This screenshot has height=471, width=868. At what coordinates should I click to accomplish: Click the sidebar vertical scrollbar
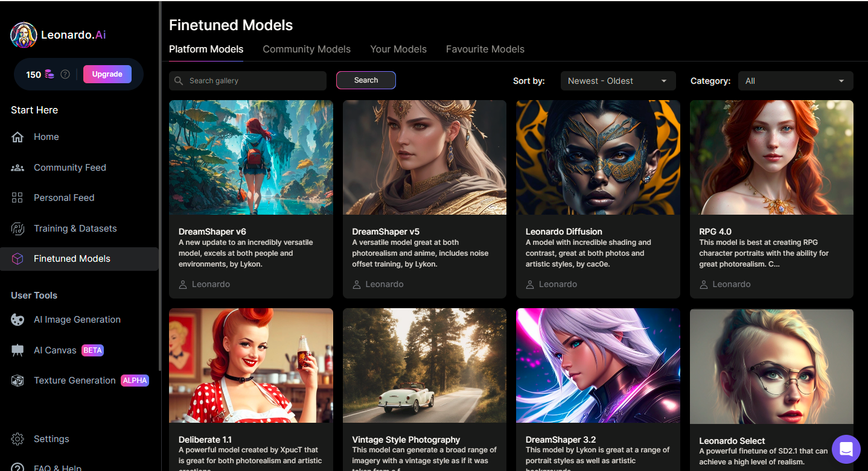pyautogui.click(x=160, y=186)
